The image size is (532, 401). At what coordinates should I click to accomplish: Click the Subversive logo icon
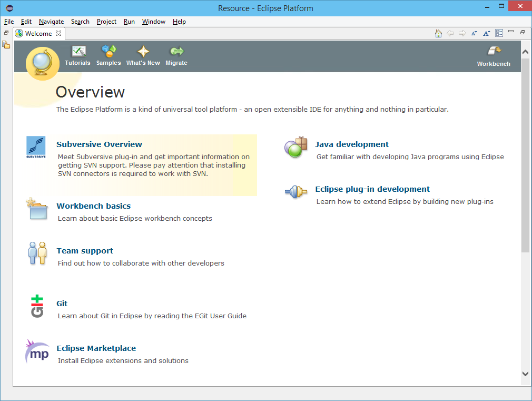[x=36, y=147]
